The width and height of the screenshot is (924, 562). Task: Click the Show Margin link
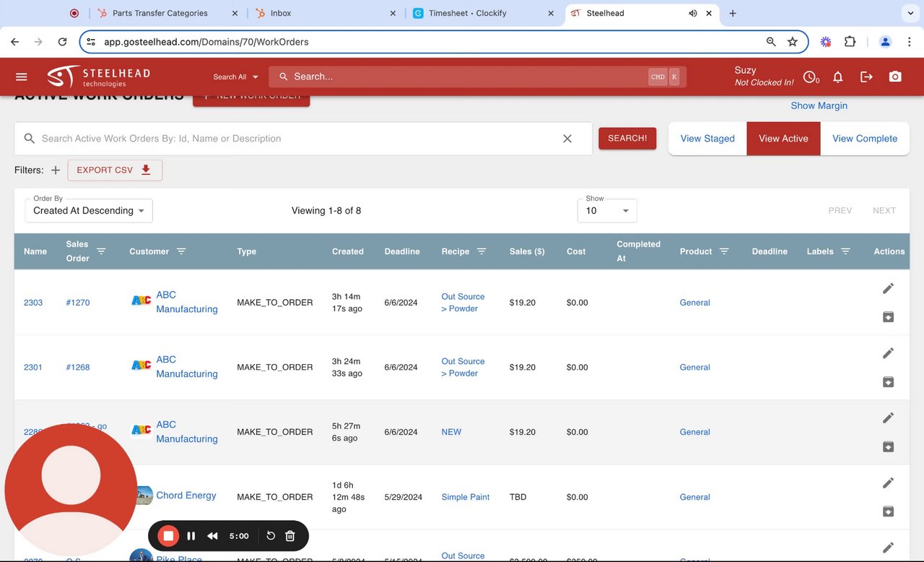coord(819,105)
